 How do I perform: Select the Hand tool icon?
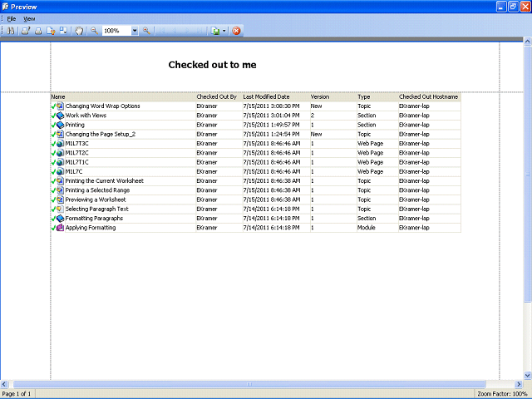pyautogui.click(x=79, y=31)
